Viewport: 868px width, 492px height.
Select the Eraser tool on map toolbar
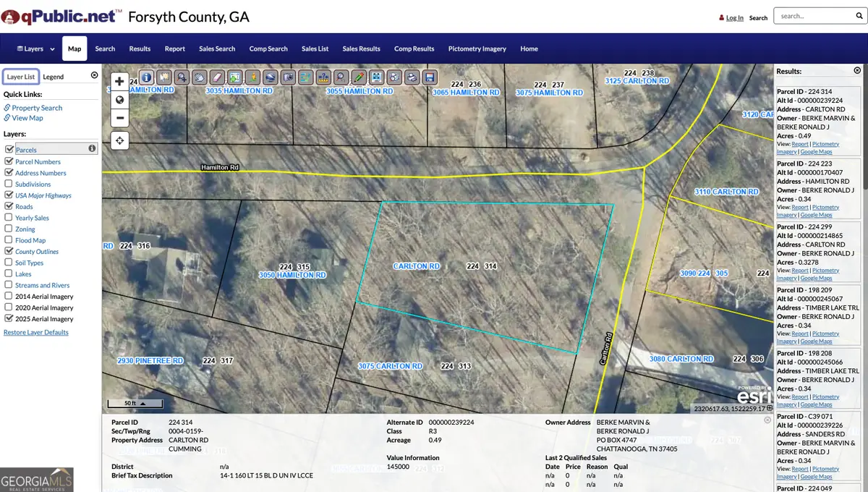[x=217, y=77]
